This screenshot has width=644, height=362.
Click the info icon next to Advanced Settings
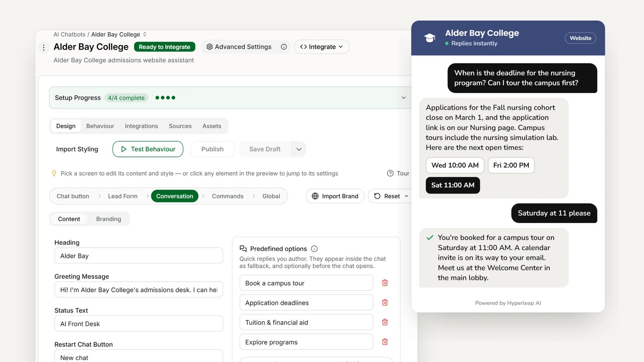284,47
